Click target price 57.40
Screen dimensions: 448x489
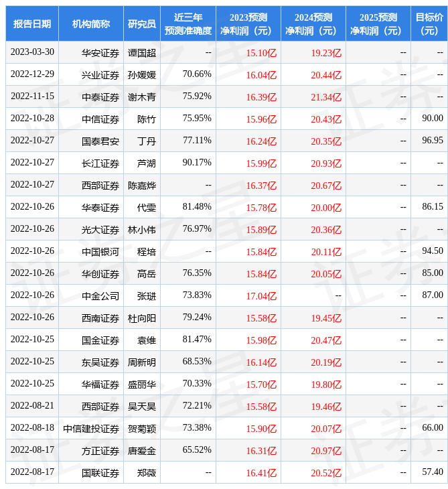(x=433, y=472)
